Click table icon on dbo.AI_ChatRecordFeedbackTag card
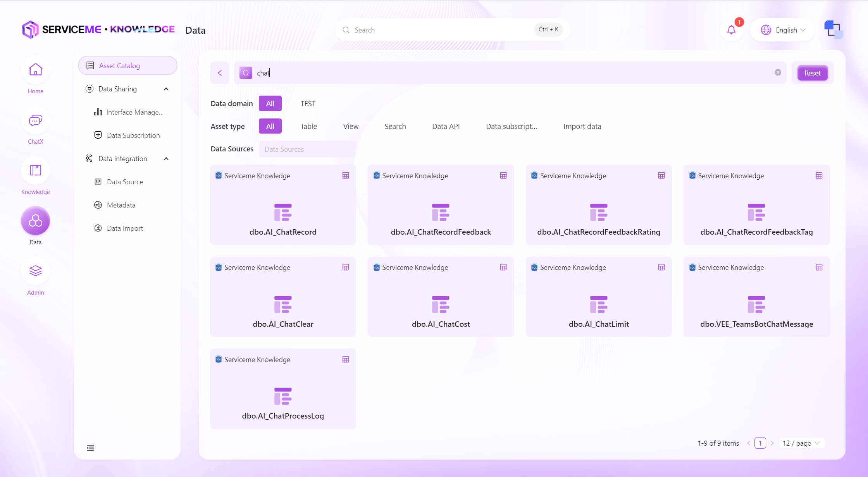Image resolution: width=868 pixels, height=477 pixels. 819,176
